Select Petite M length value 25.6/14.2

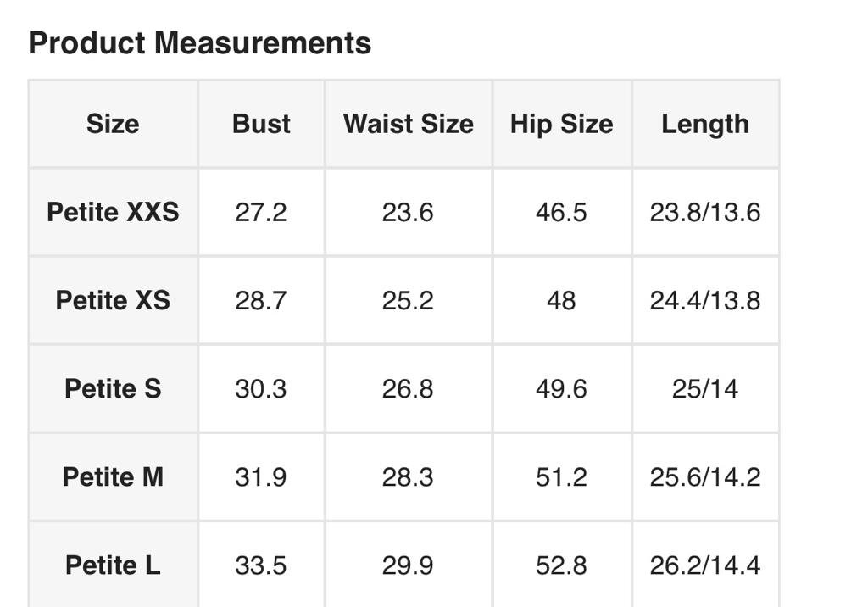704,477
